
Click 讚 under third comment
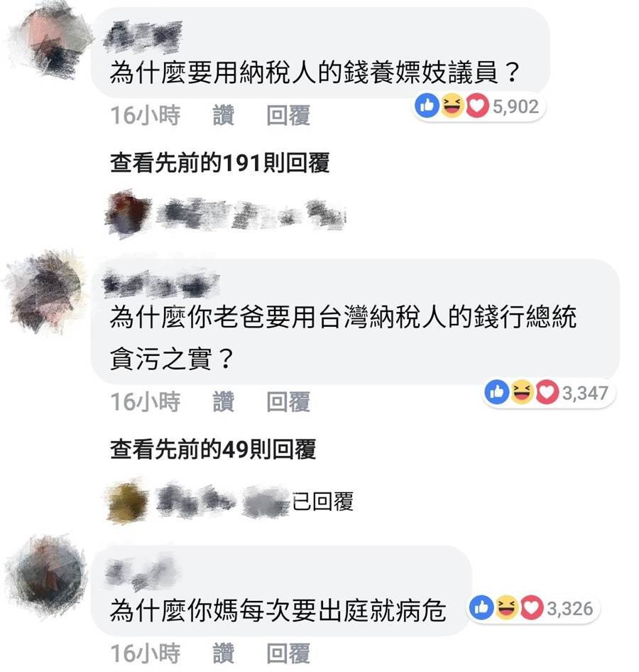224,653
